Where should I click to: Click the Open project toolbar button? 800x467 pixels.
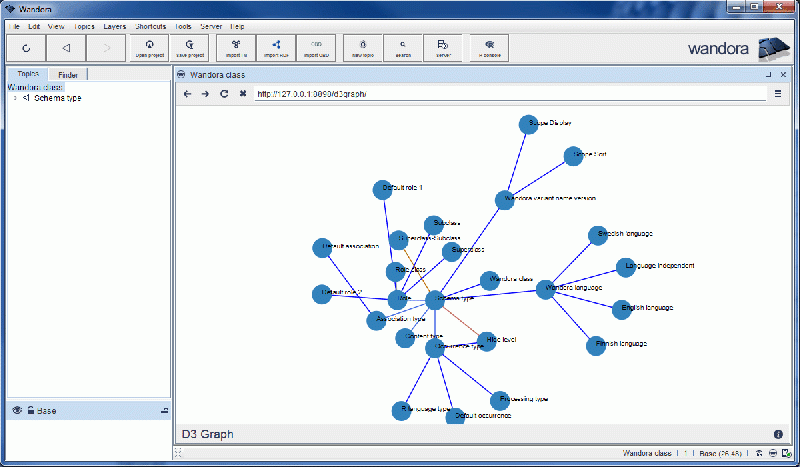(x=149, y=47)
